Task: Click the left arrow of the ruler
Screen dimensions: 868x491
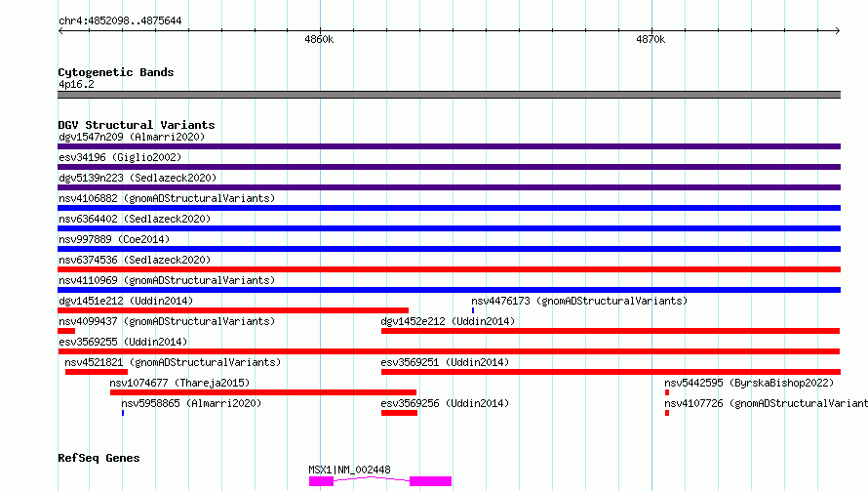Action: pos(60,31)
